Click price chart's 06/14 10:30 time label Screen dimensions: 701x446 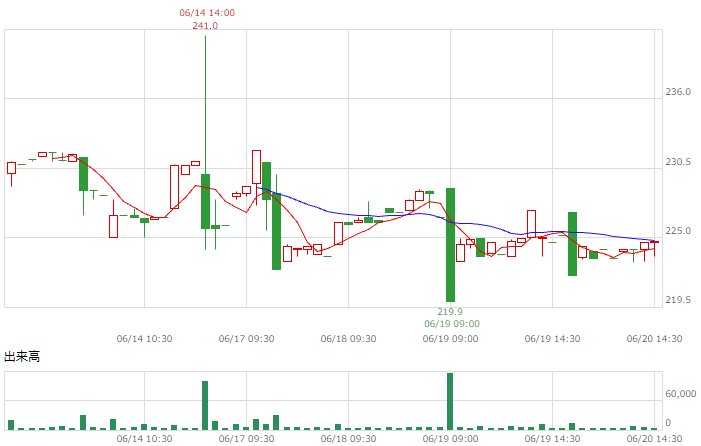[x=144, y=339]
